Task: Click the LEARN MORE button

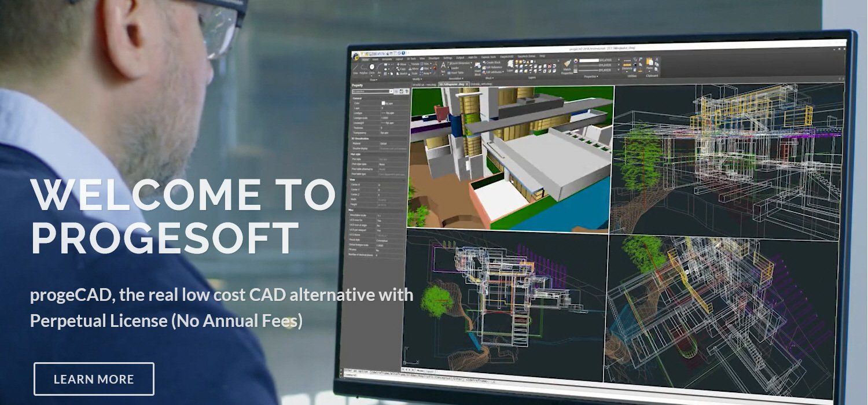Action: point(94,379)
